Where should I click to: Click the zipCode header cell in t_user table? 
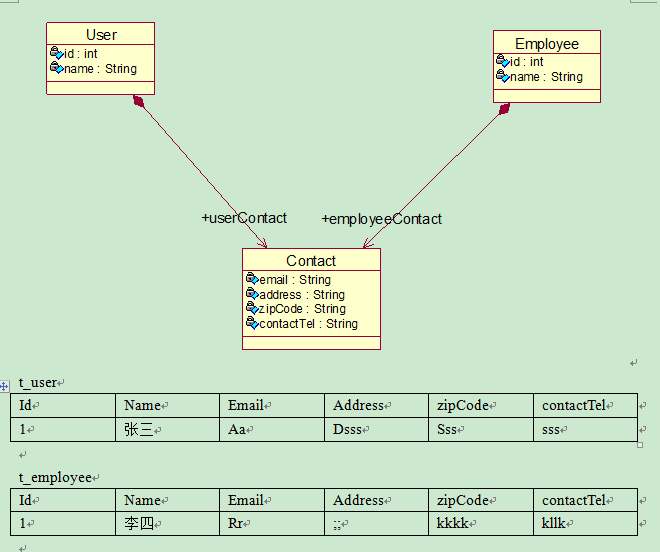pos(481,405)
